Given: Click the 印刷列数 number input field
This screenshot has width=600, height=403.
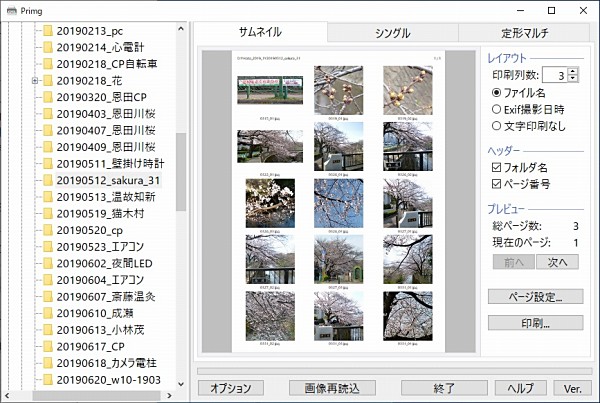Looking at the screenshot, I should [555, 75].
